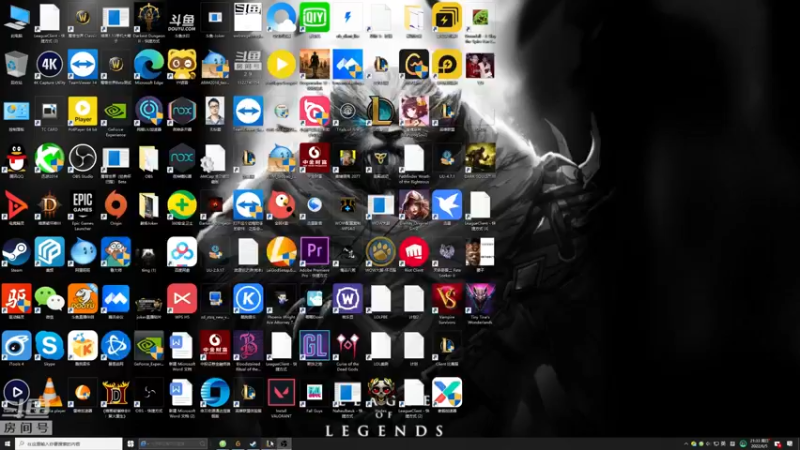
Task: Open the Fall Guys shortcut
Action: (314, 393)
